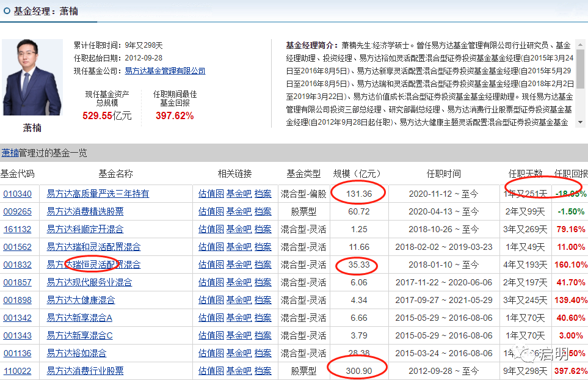Click the 79.16% return cell
Image resolution: width=588 pixels, height=380 pixels.
(x=571, y=229)
